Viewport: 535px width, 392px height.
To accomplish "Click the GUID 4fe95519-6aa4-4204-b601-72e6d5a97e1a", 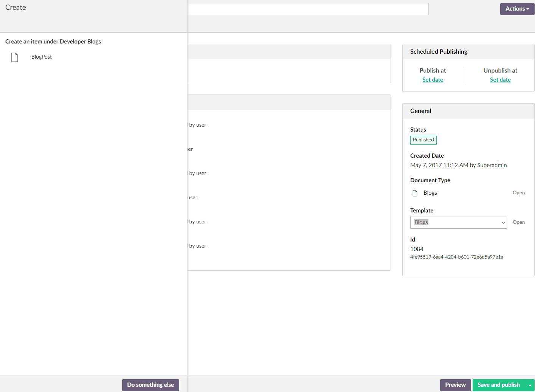I will coord(457,257).
